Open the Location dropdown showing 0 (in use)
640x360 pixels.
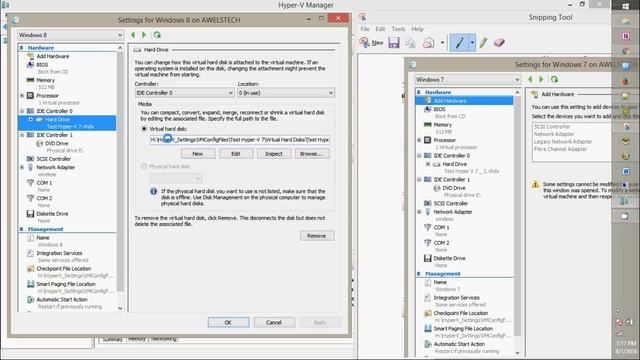pos(286,93)
